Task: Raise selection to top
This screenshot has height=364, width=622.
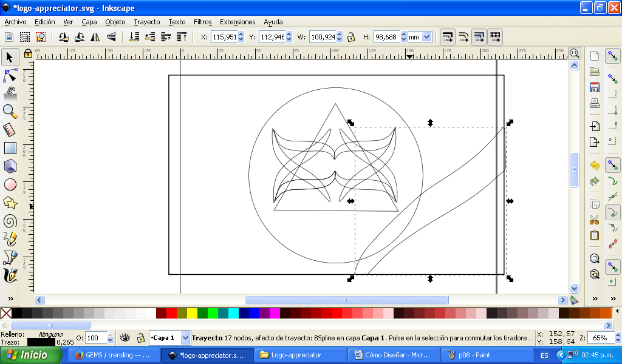Action: point(182,37)
